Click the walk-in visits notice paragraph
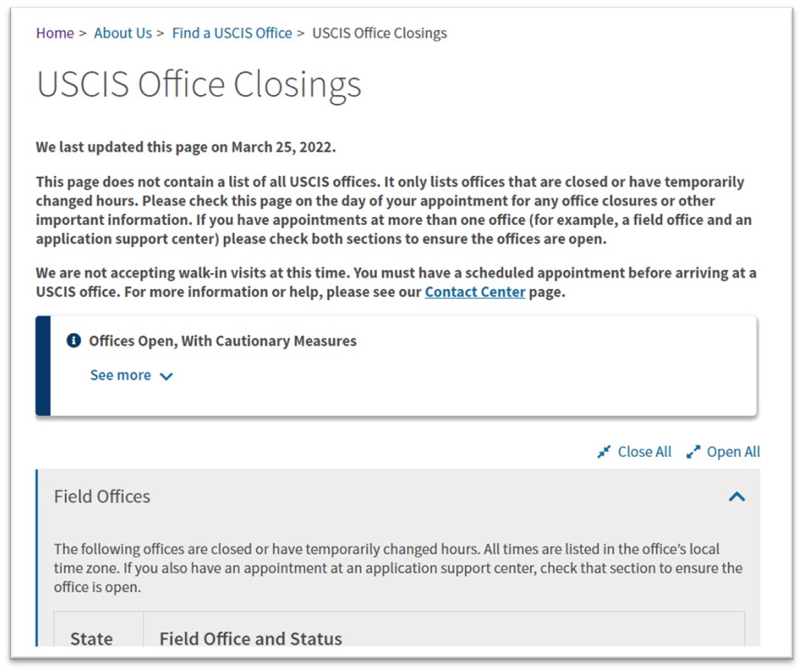The height and width of the screenshot is (672, 803). [396, 282]
